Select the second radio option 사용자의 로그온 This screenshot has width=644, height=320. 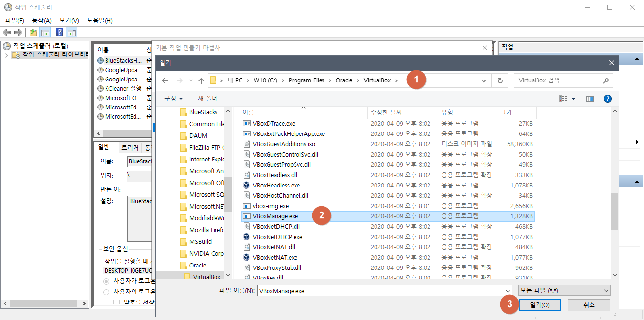click(x=107, y=292)
